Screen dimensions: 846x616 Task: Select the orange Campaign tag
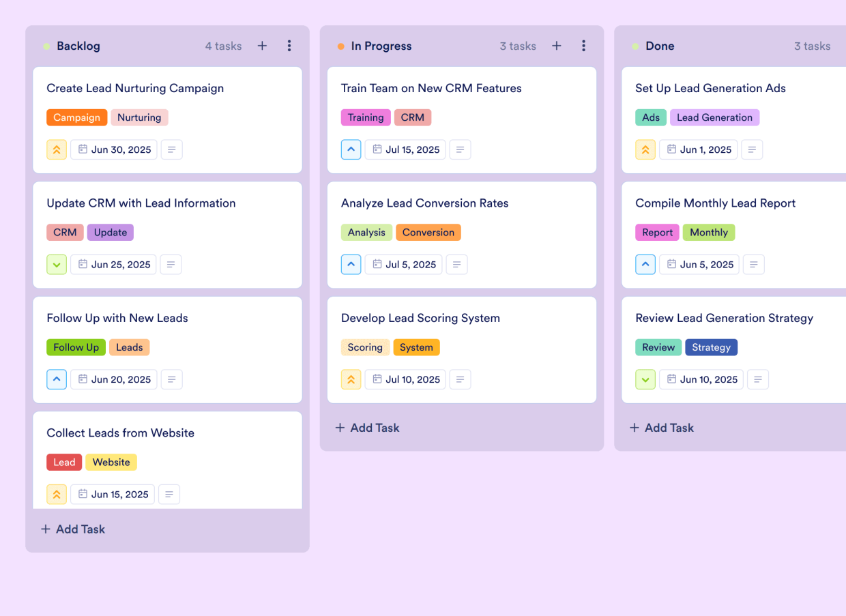[x=76, y=117]
